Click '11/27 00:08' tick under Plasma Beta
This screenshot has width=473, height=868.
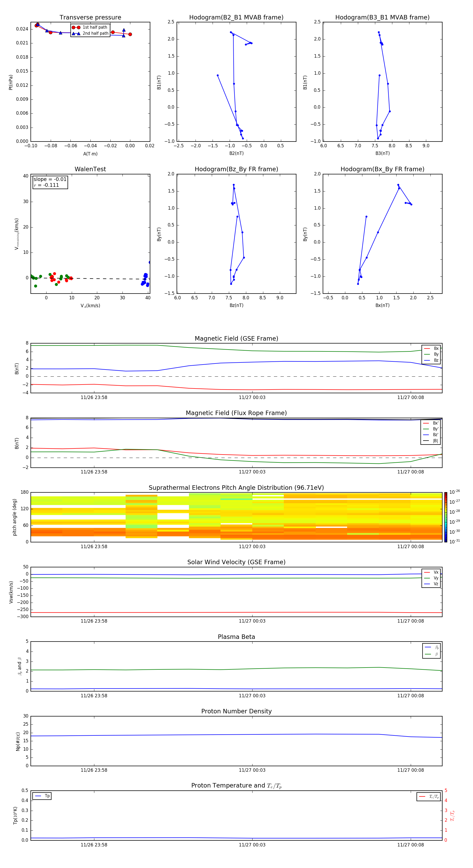point(410,695)
